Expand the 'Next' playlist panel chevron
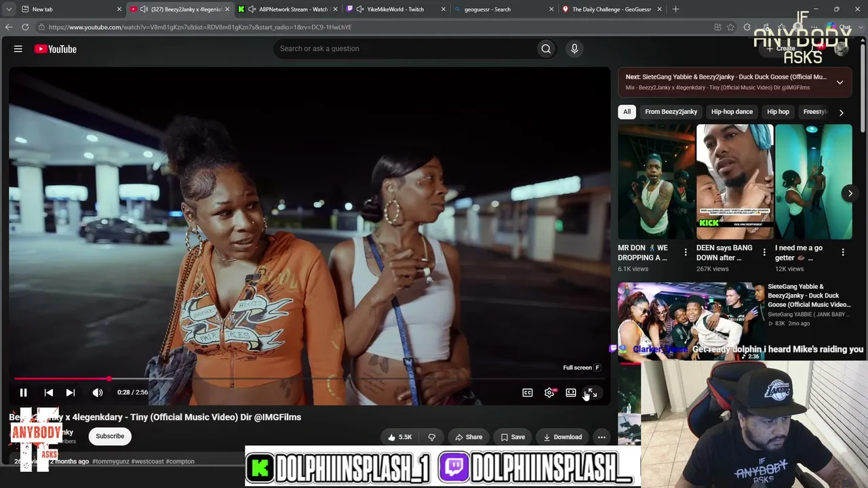 point(840,82)
